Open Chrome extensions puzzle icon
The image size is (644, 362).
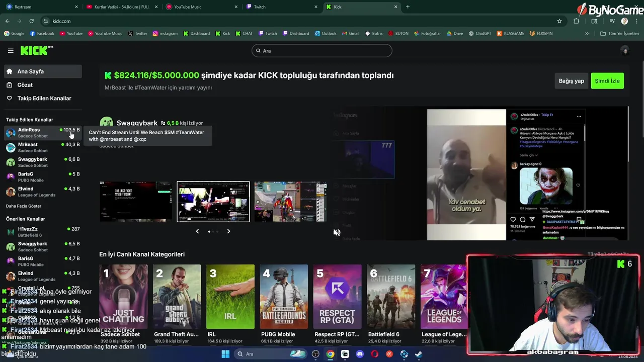[x=577, y=21]
